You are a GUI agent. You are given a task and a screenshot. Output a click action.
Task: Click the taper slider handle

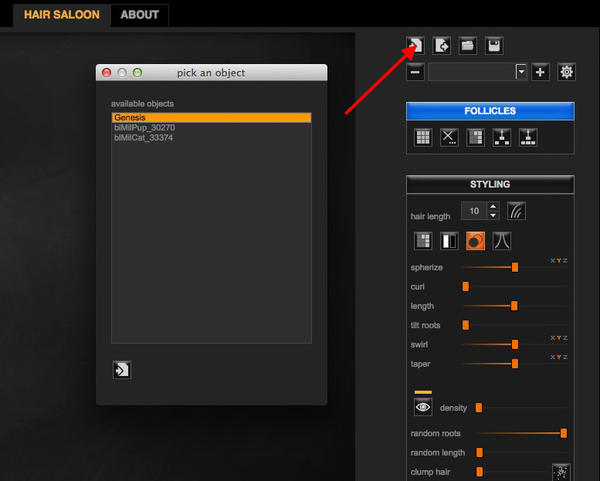(515, 364)
